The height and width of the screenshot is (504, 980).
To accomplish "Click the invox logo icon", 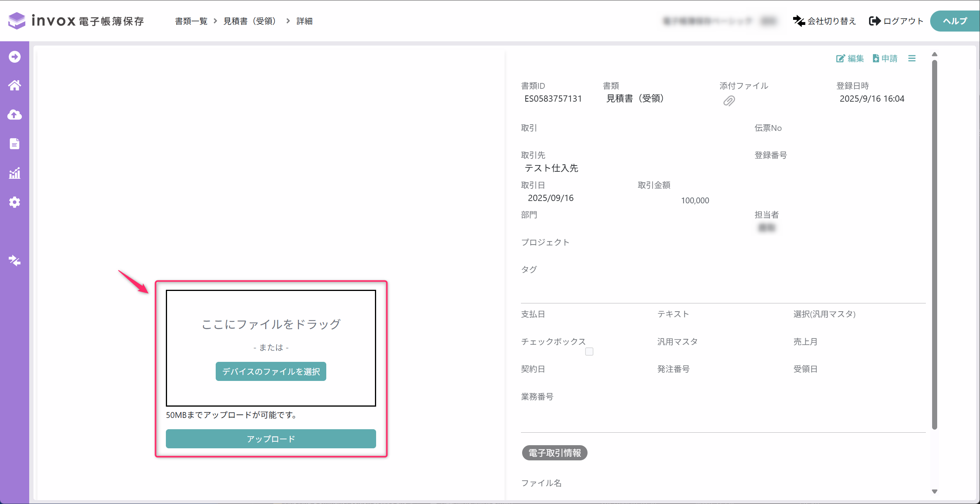I will (17, 21).
